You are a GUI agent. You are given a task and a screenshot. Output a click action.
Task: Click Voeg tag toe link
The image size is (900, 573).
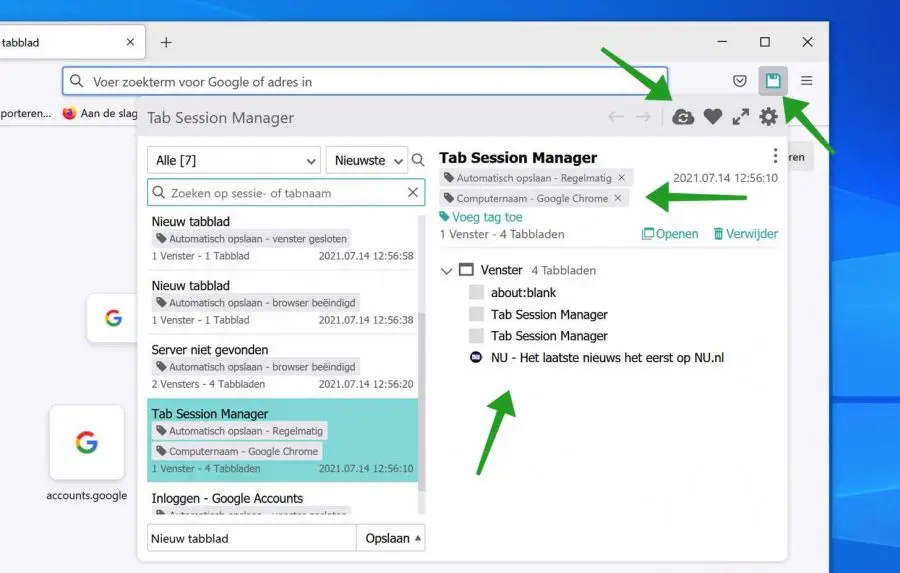coord(481,217)
